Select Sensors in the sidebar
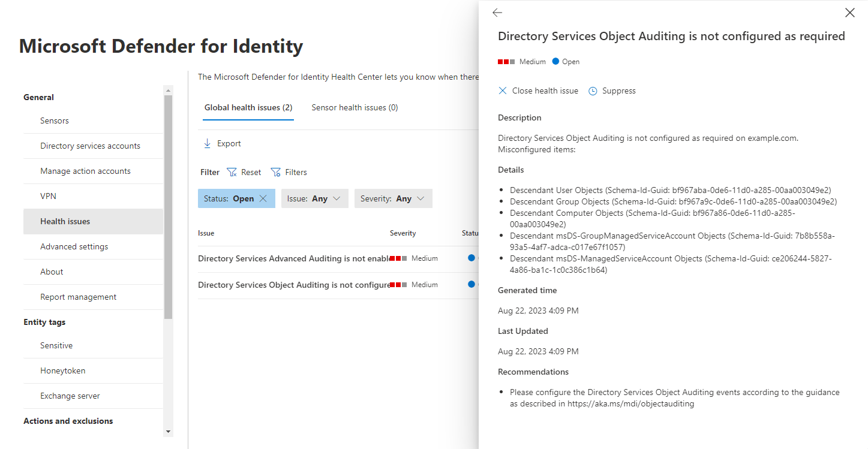 point(55,120)
